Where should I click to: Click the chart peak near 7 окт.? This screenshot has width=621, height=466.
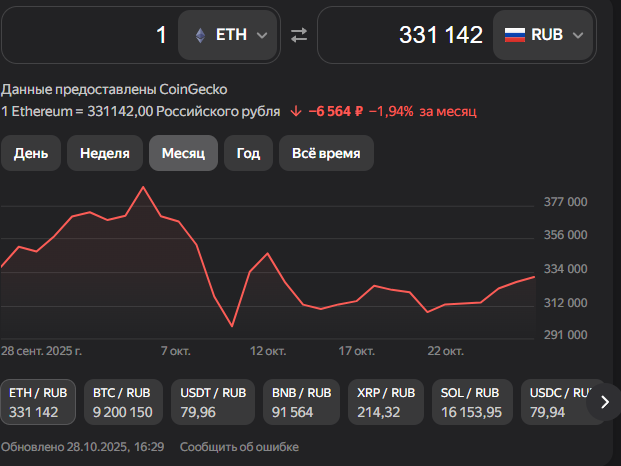[x=143, y=187]
